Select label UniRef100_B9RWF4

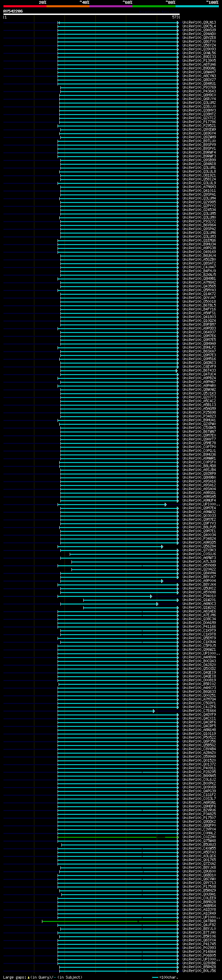[199, 152]
